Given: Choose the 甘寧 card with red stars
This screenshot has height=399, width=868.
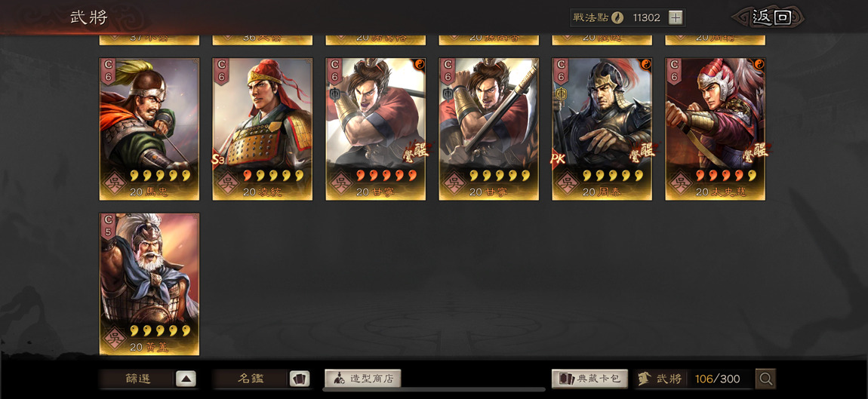Looking at the screenshot, I should [375, 129].
